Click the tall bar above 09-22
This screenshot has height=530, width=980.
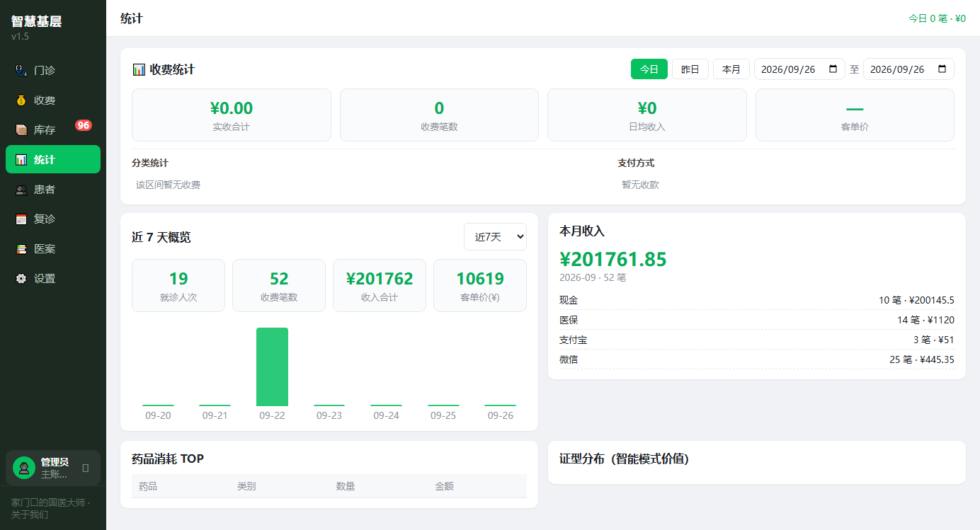[x=272, y=367]
